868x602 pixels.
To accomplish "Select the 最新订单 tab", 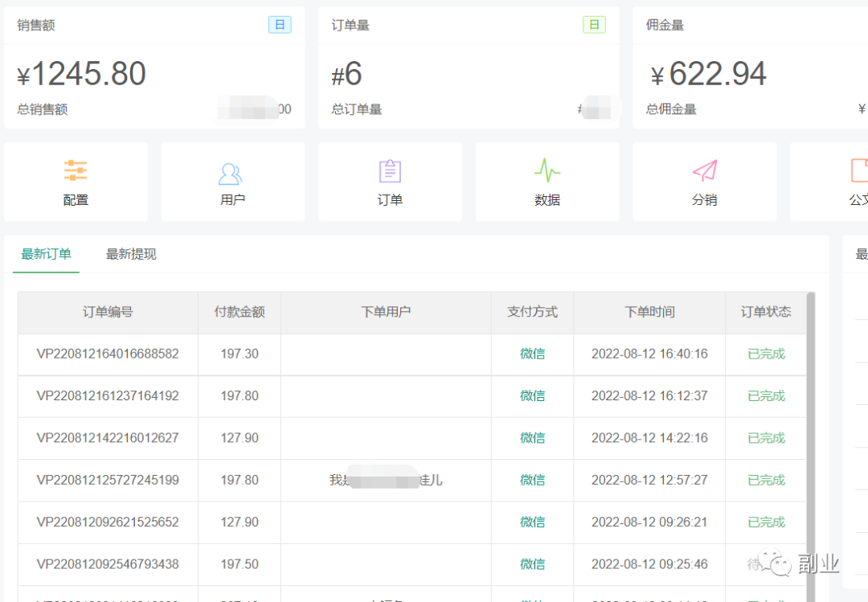I will 46,254.
